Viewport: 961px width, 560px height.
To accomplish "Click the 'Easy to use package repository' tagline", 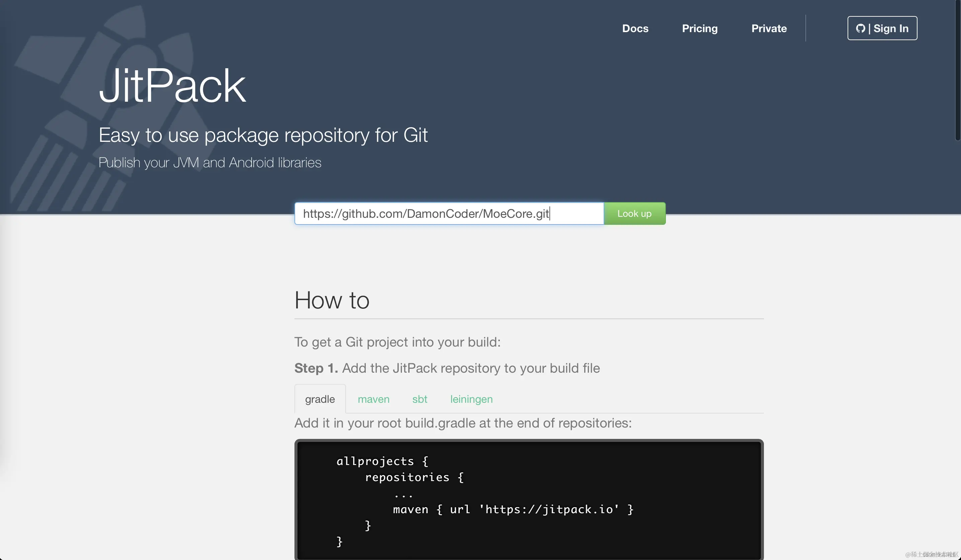I will (263, 135).
